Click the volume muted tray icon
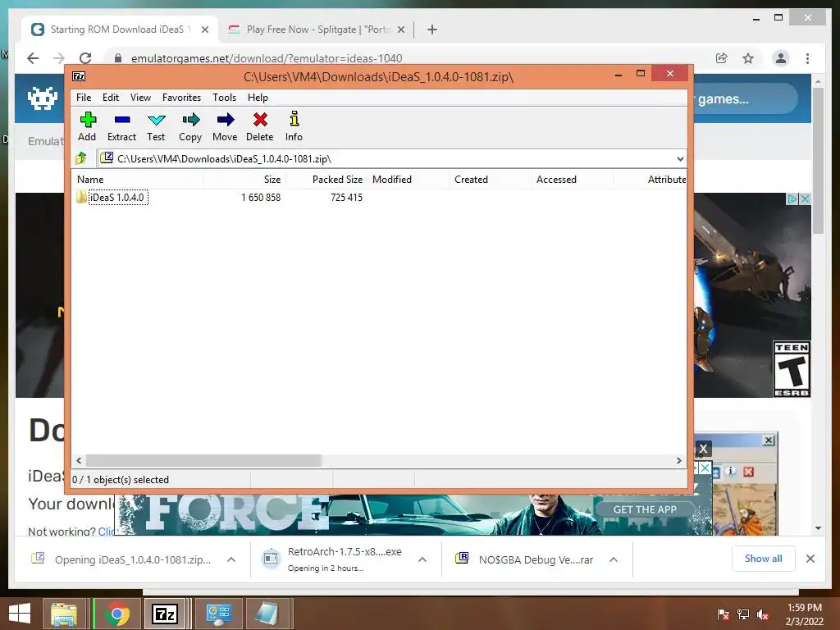Screen dimensions: 840x630 click(763, 614)
